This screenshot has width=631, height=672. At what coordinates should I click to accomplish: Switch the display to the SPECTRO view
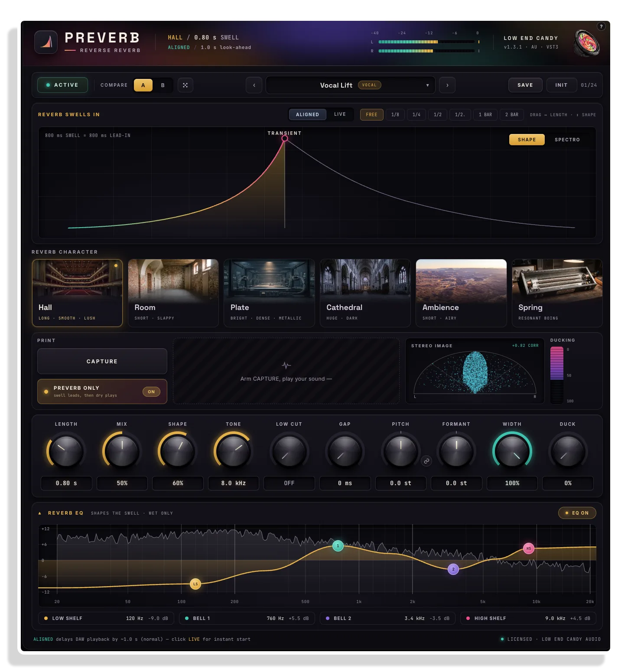pyautogui.click(x=567, y=140)
